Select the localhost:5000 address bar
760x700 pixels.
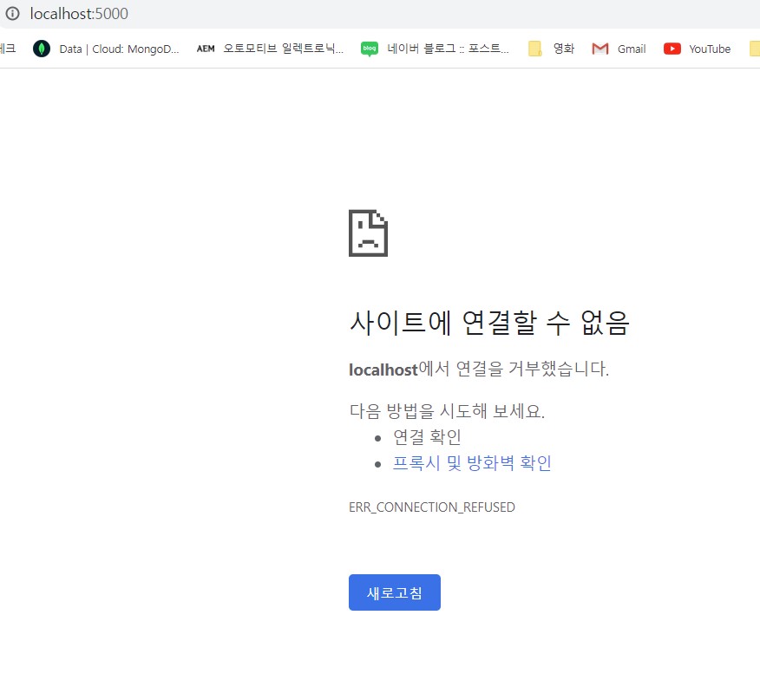pos(78,14)
